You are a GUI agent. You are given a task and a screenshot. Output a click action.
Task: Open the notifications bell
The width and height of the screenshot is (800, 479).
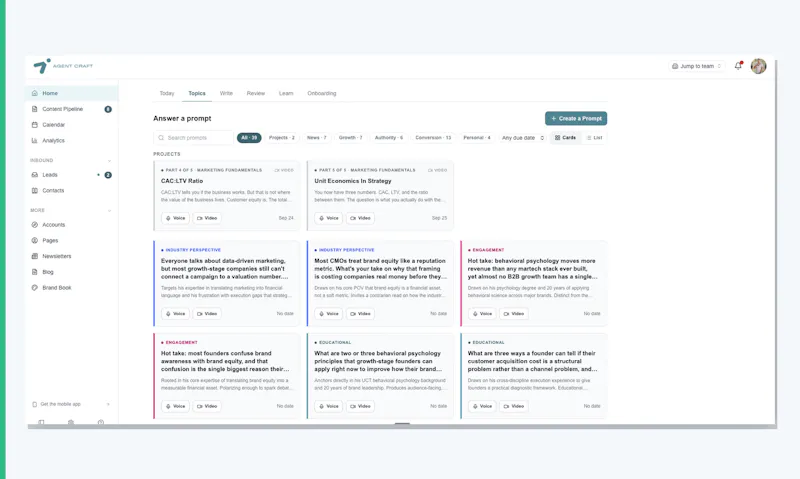(x=738, y=66)
